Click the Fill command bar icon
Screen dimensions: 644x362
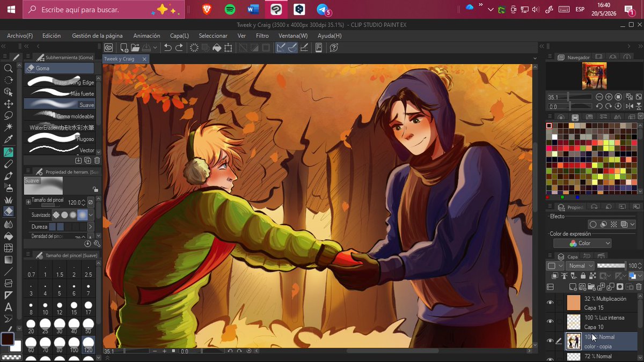[217, 48]
